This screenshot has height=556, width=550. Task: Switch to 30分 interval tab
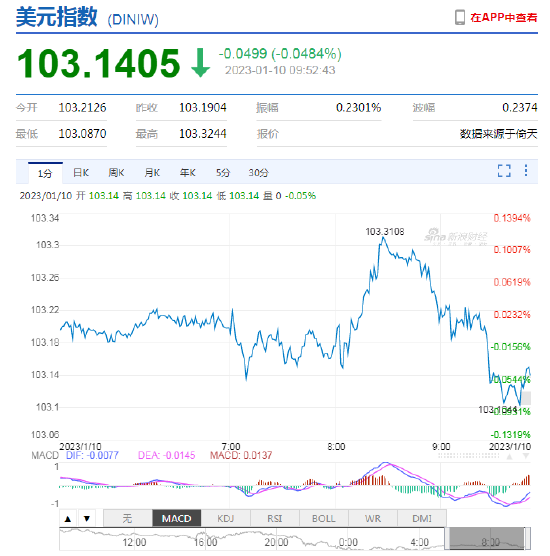pyautogui.click(x=258, y=173)
